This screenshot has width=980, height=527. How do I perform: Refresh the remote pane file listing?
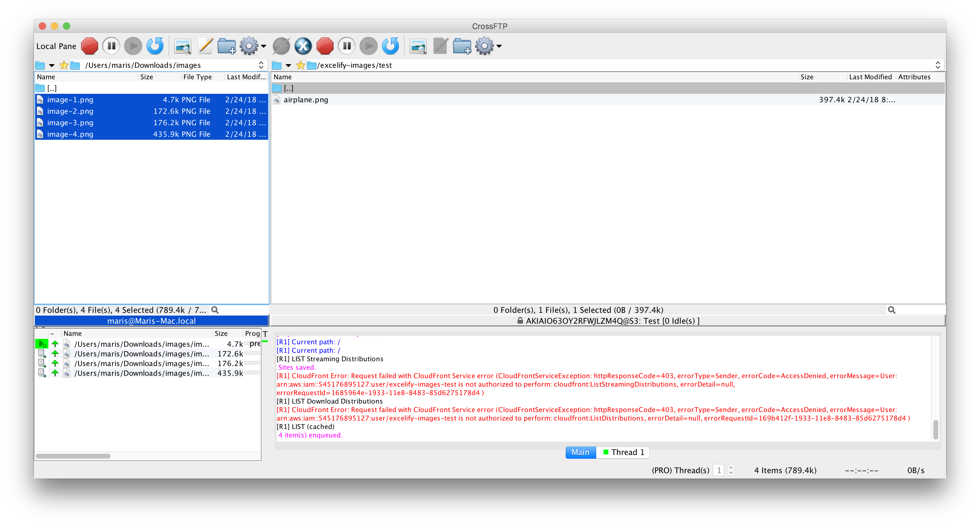click(391, 46)
